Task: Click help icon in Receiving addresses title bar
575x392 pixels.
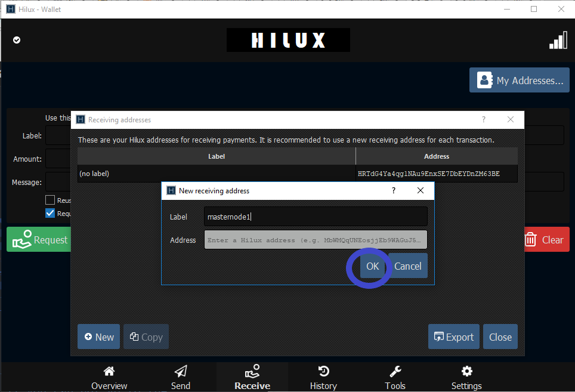Action: pos(484,119)
